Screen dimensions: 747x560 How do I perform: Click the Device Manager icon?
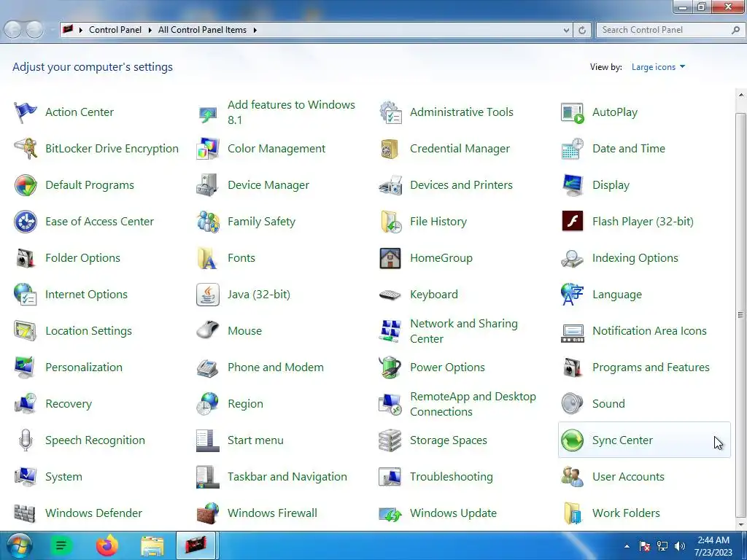tap(208, 185)
